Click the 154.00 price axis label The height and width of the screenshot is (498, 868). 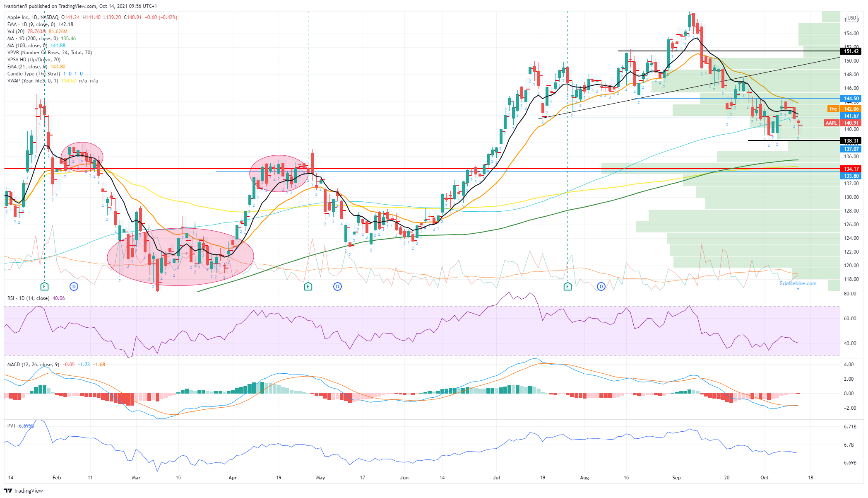(851, 34)
